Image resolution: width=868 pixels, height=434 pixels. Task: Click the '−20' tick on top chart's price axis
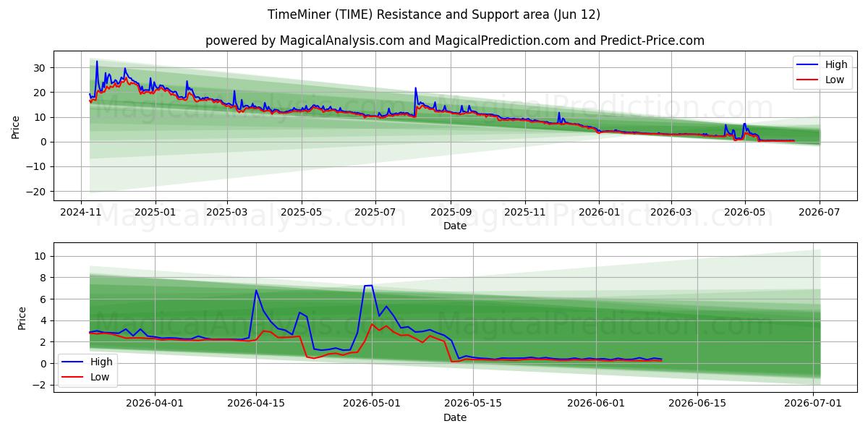tap(38, 192)
